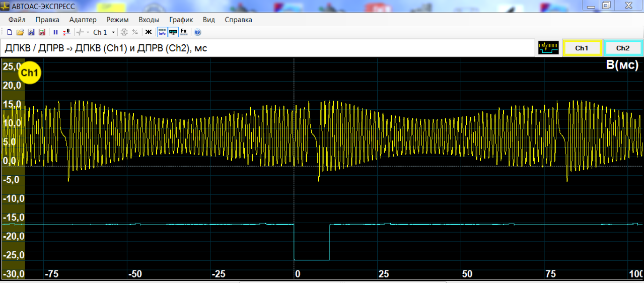Pause the signal recording
The width and height of the screenshot is (644, 283).
[x=55, y=32]
